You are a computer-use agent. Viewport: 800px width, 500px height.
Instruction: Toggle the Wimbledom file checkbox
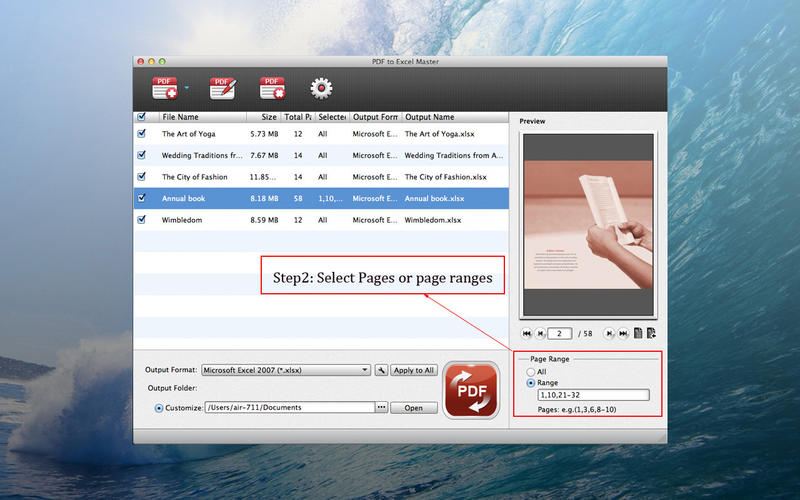tap(141, 219)
